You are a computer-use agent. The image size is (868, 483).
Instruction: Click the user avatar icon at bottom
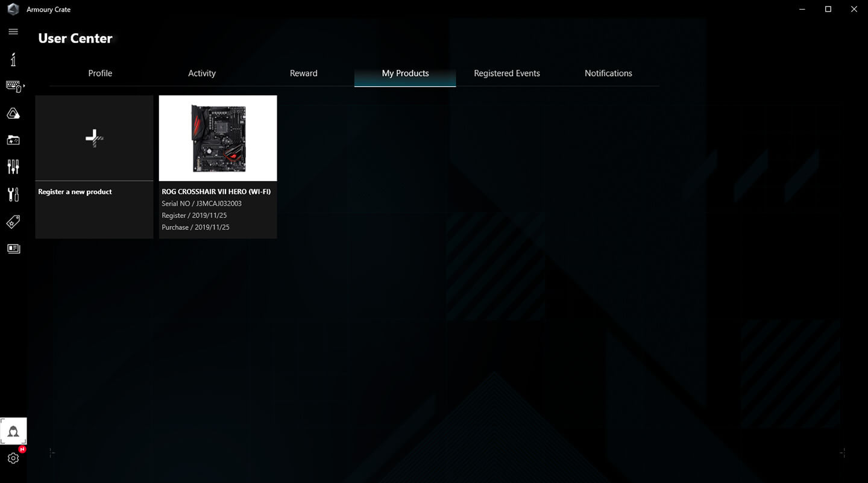tap(13, 431)
